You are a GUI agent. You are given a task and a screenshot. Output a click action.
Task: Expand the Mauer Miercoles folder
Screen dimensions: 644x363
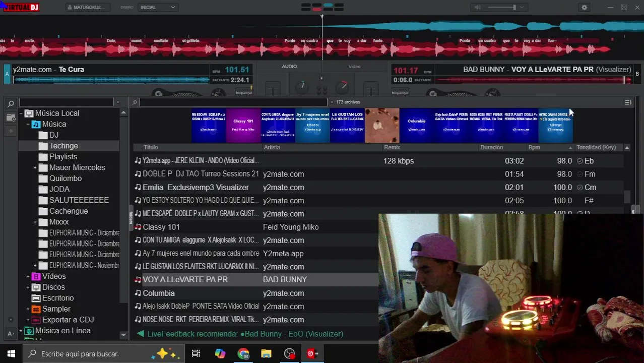pos(35,167)
